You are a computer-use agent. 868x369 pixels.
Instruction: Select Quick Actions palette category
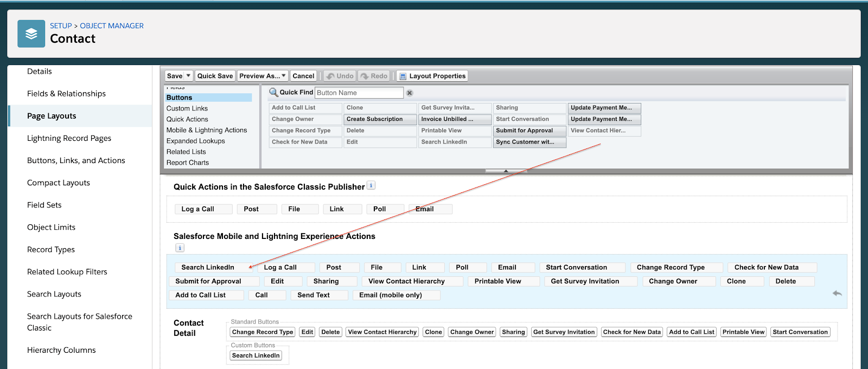[x=187, y=119]
